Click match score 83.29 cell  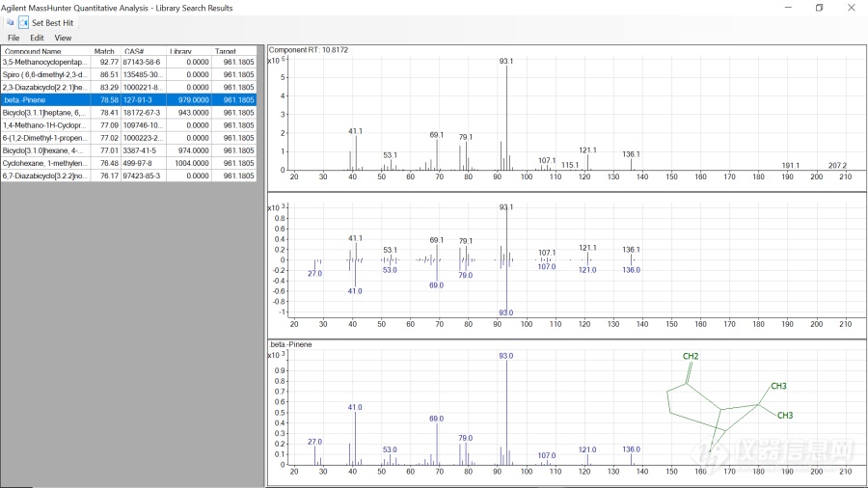106,88
